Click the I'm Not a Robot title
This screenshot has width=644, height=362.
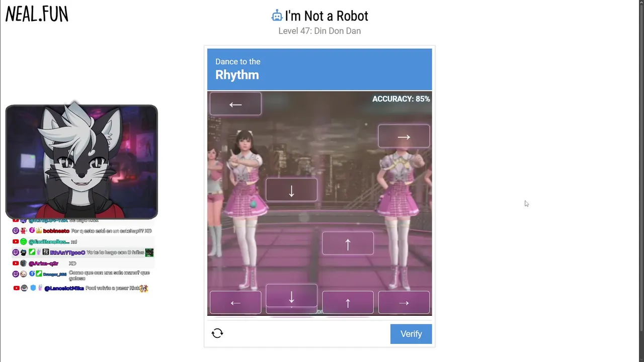[x=327, y=16]
